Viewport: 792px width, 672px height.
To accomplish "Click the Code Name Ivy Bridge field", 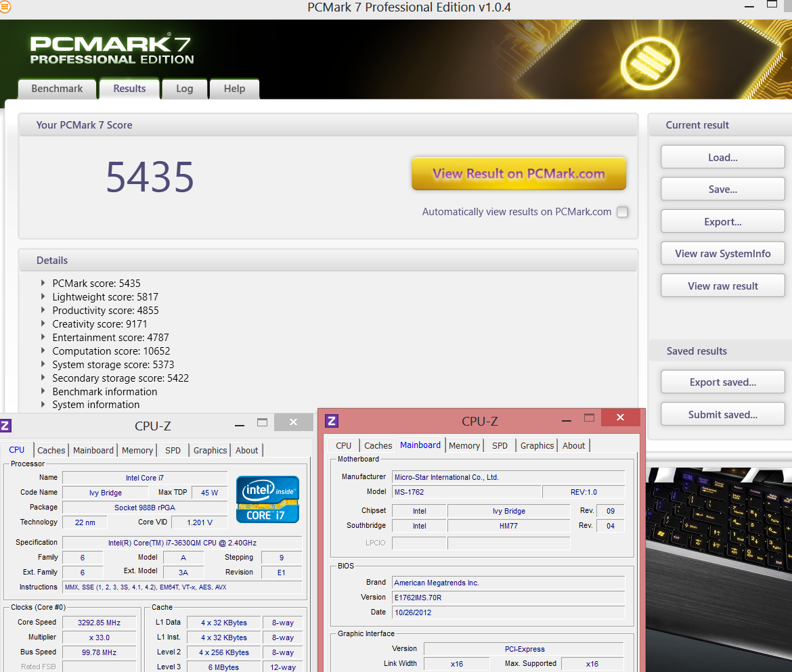I will [x=106, y=493].
